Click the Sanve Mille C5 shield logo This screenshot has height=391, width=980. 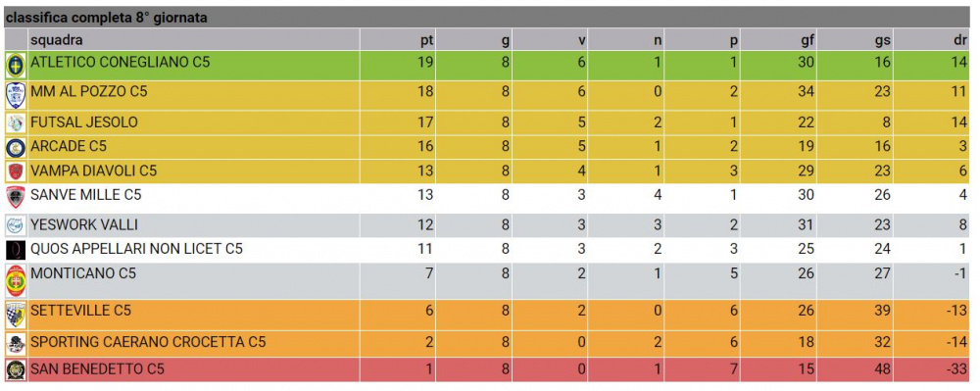tap(16, 197)
